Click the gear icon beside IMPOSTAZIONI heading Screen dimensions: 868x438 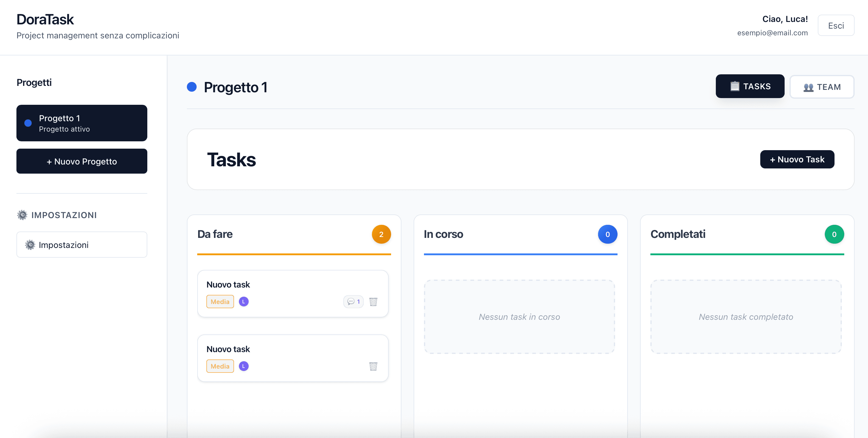(22, 215)
